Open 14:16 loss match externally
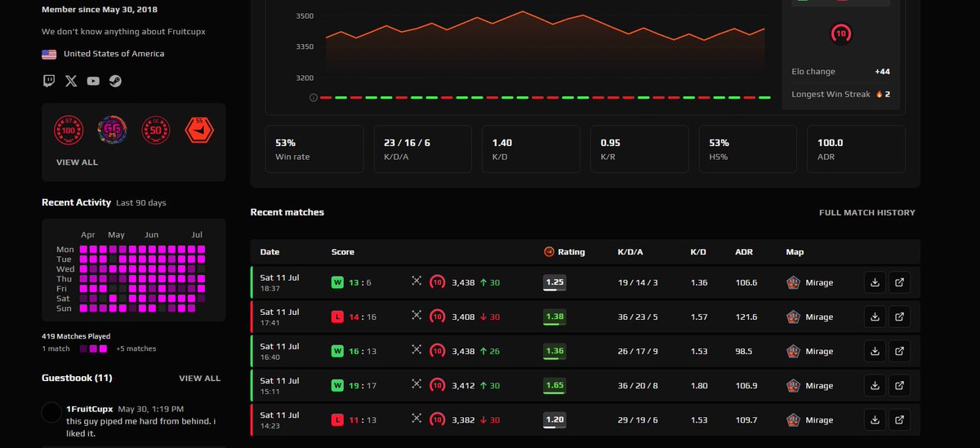This screenshot has height=448, width=980. tap(899, 317)
